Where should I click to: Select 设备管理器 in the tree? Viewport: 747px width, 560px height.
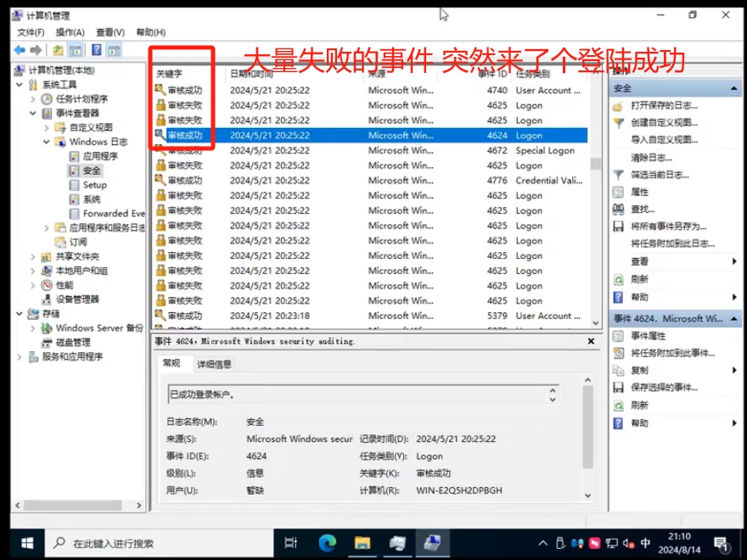click(x=77, y=299)
